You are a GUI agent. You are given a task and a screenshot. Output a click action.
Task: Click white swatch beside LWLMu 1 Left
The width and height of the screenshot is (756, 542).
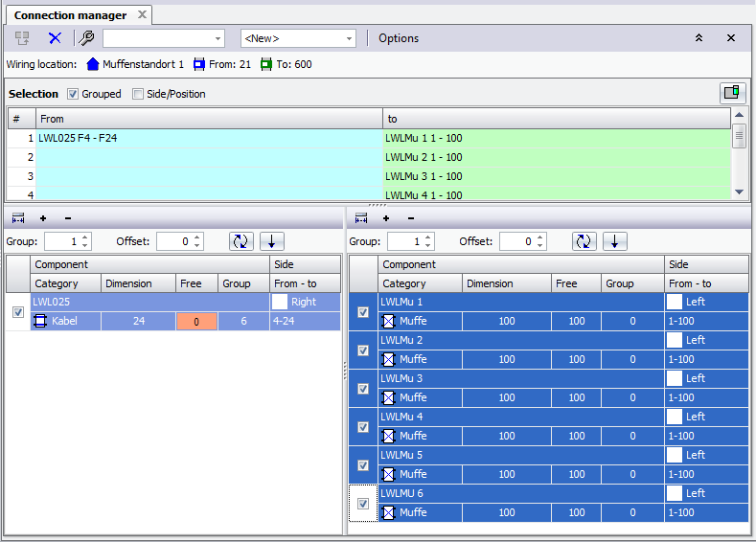[x=675, y=302]
